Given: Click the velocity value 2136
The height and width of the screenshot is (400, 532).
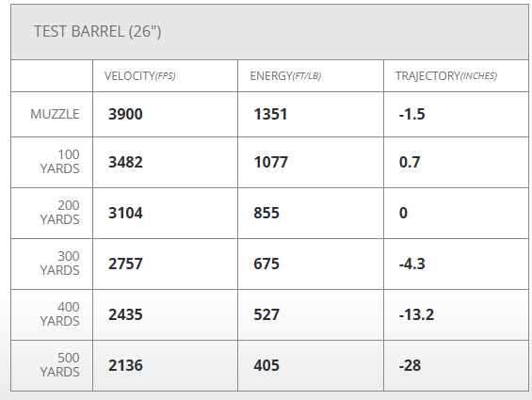Looking at the screenshot, I should [x=125, y=366].
